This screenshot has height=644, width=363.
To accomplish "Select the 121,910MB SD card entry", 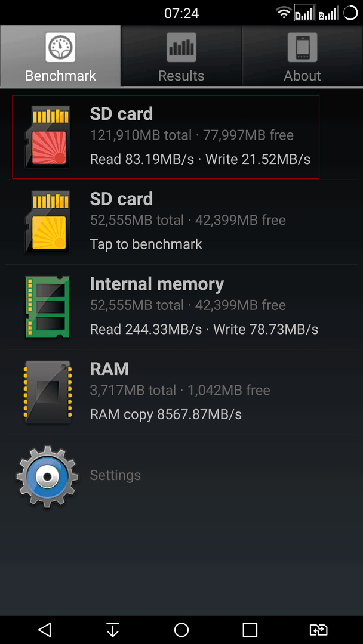I will 165,137.
